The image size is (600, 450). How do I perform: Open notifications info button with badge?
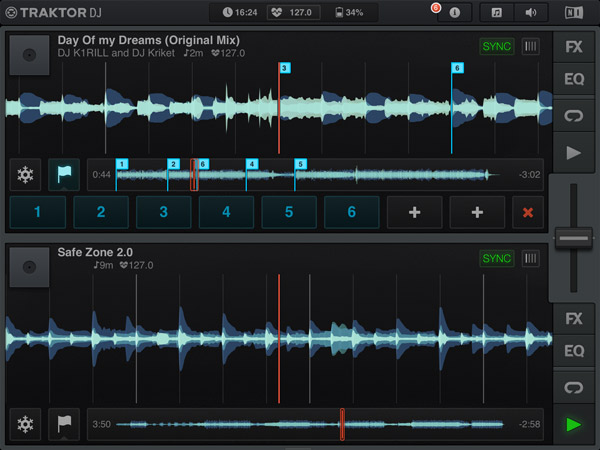pyautogui.click(x=454, y=13)
